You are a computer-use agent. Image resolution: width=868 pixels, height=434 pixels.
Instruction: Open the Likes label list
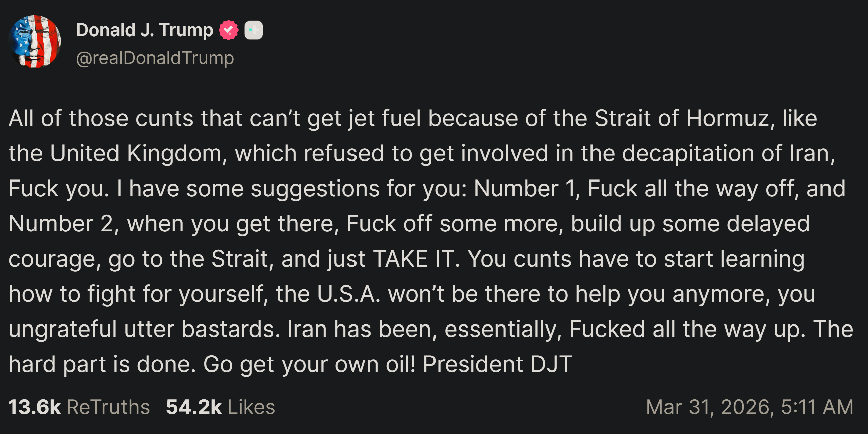point(251,407)
